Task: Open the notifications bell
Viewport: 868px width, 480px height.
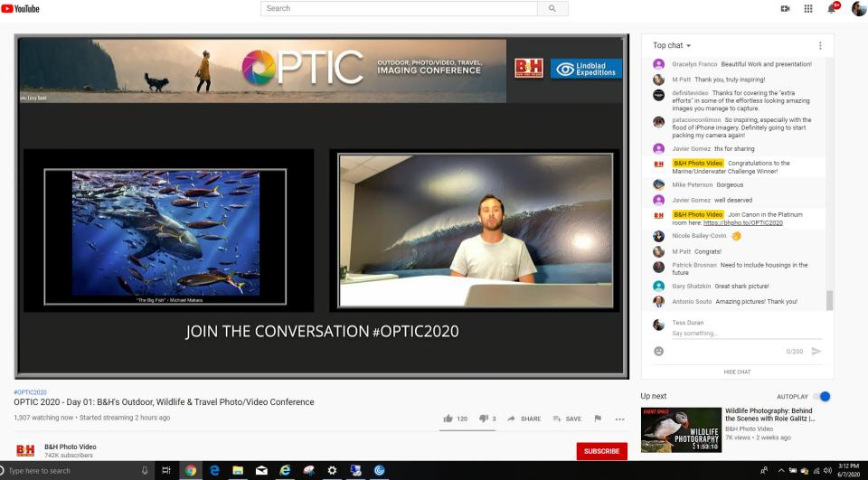Action: [x=832, y=8]
